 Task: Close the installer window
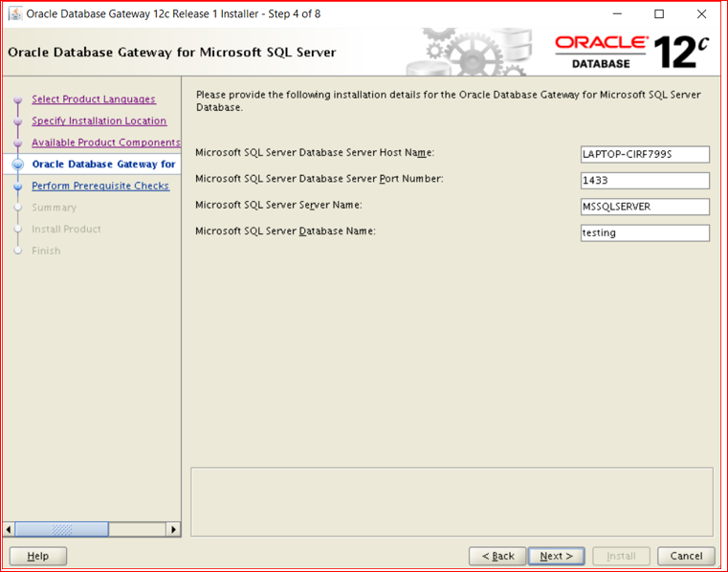[701, 14]
